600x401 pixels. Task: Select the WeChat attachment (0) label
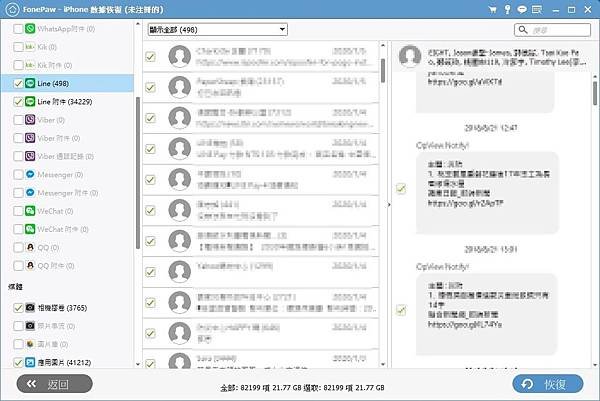coord(63,229)
